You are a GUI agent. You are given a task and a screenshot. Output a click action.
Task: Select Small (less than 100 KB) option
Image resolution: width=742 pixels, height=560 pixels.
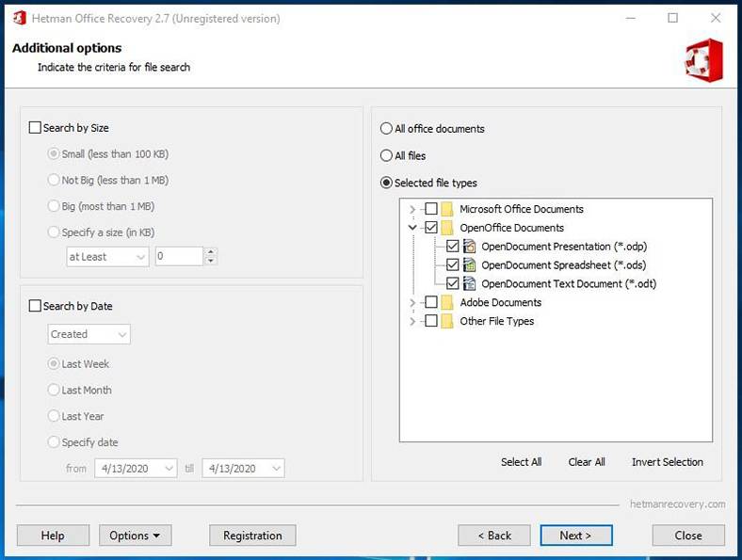point(54,153)
